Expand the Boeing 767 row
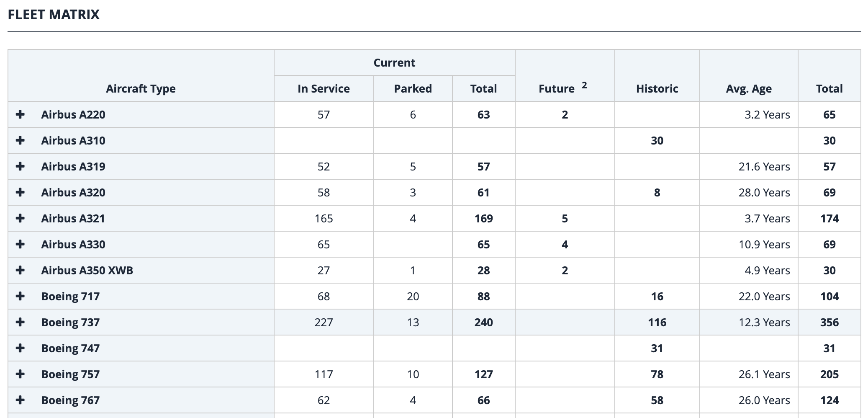 20,400
